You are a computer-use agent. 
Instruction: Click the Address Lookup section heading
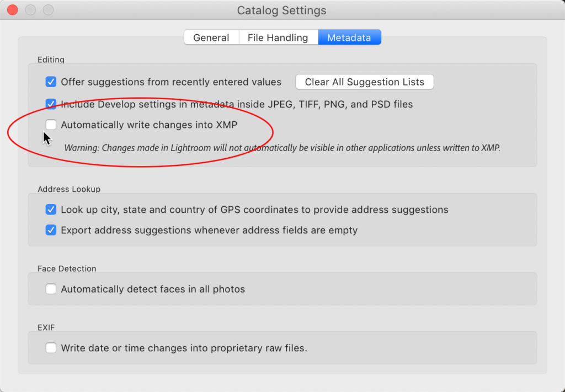pyautogui.click(x=69, y=189)
